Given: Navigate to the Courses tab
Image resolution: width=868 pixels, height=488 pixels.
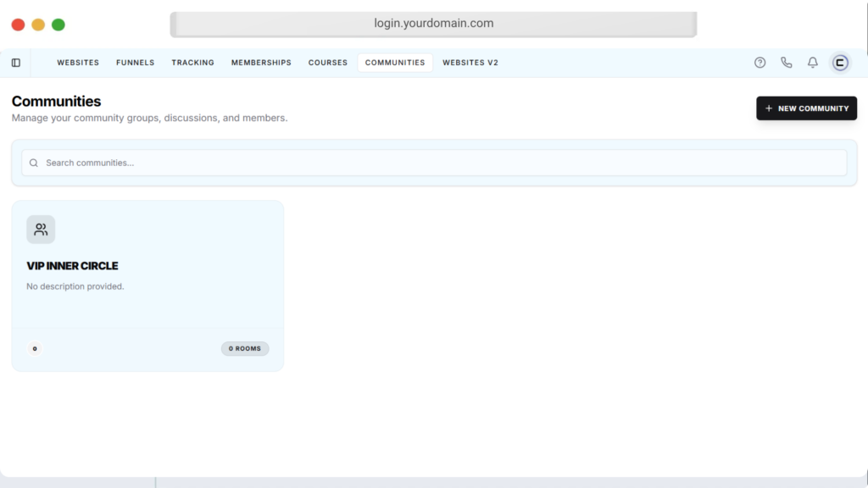Looking at the screenshot, I should coord(327,63).
